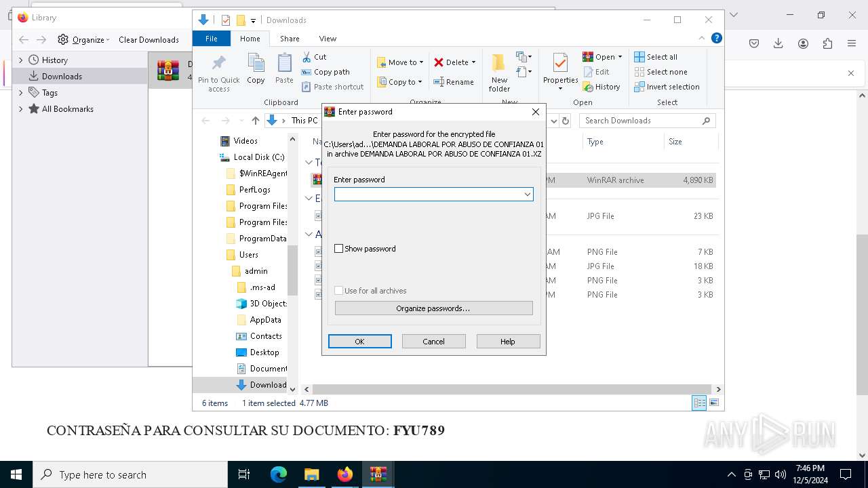Click the Firefox account icon
The image size is (868, 488).
tap(803, 43)
